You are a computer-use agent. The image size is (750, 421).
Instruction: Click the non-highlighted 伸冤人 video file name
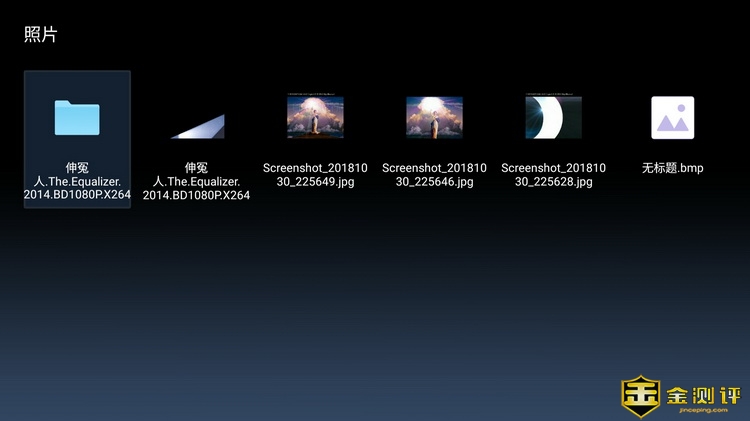196,181
